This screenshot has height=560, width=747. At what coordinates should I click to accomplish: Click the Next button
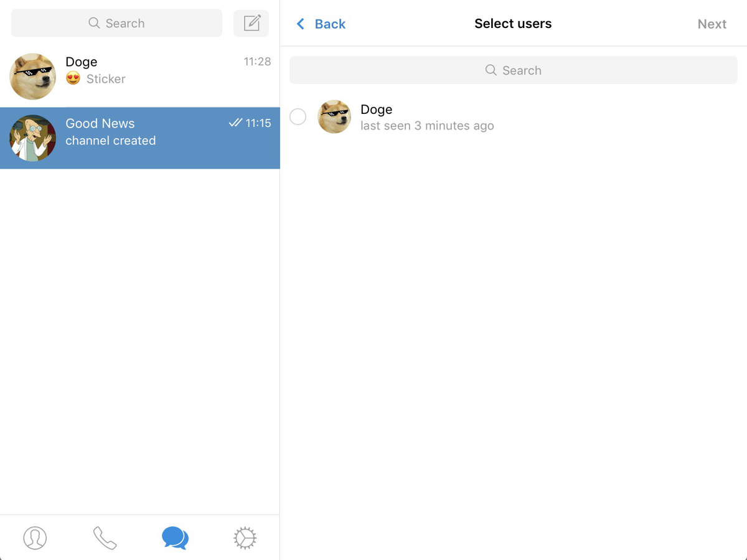coord(712,24)
